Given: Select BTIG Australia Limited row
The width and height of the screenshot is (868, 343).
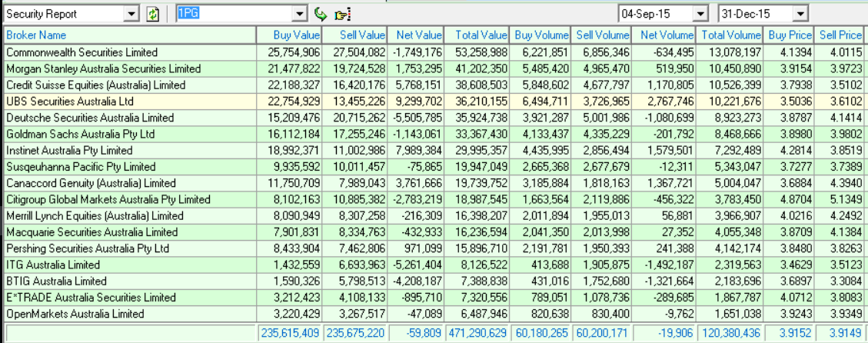Looking at the screenshot, I should pyautogui.click(x=434, y=281).
